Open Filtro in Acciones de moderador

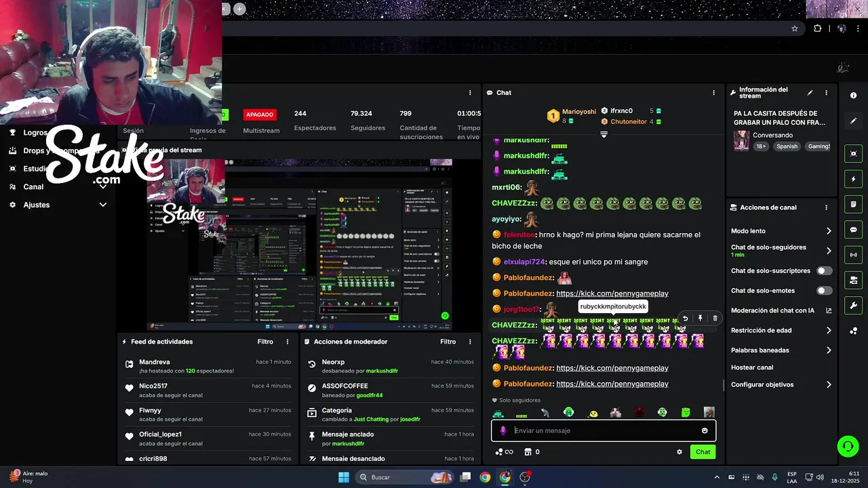[x=448, y=342]
